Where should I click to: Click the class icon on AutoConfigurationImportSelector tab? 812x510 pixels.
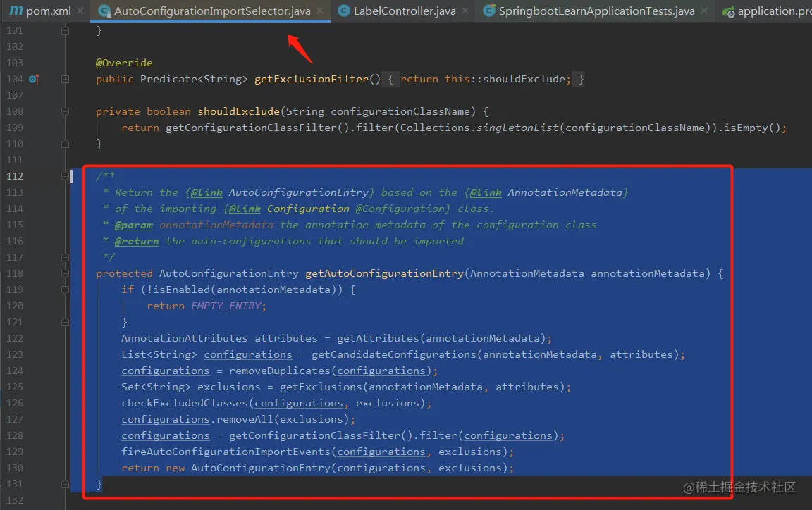pyautogui.click(x=104, y=11)
